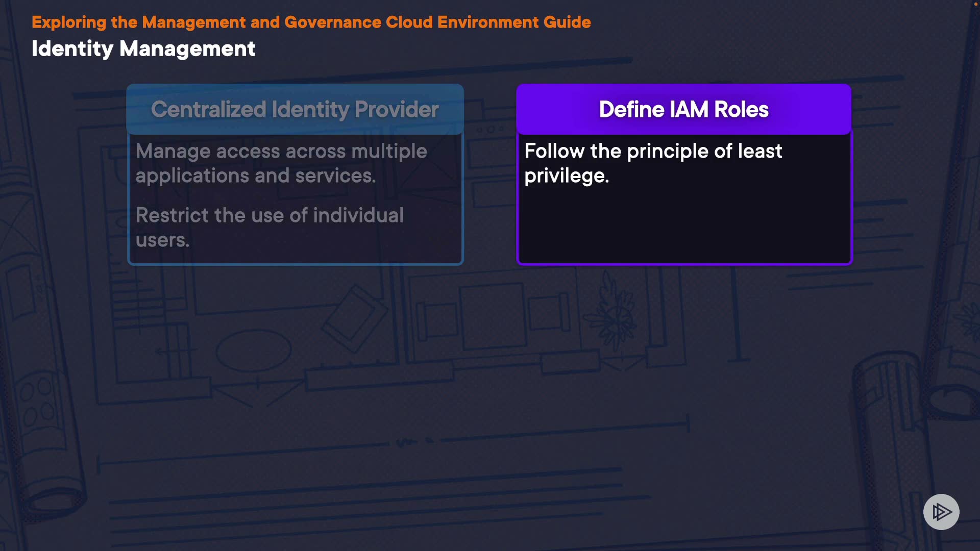Click 'Restrict the use of individual users' text
Viewport: 980px width, 551px height.
pos(269,216)
